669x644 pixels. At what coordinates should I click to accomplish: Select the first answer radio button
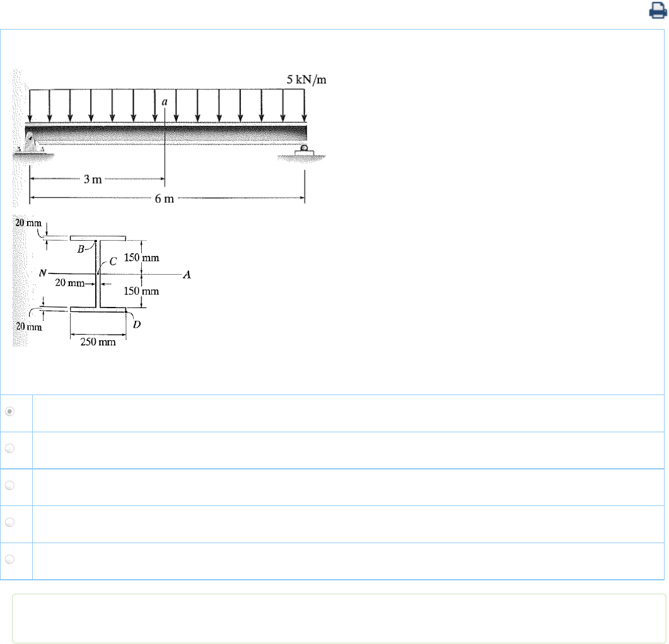(x=9, y=411)
